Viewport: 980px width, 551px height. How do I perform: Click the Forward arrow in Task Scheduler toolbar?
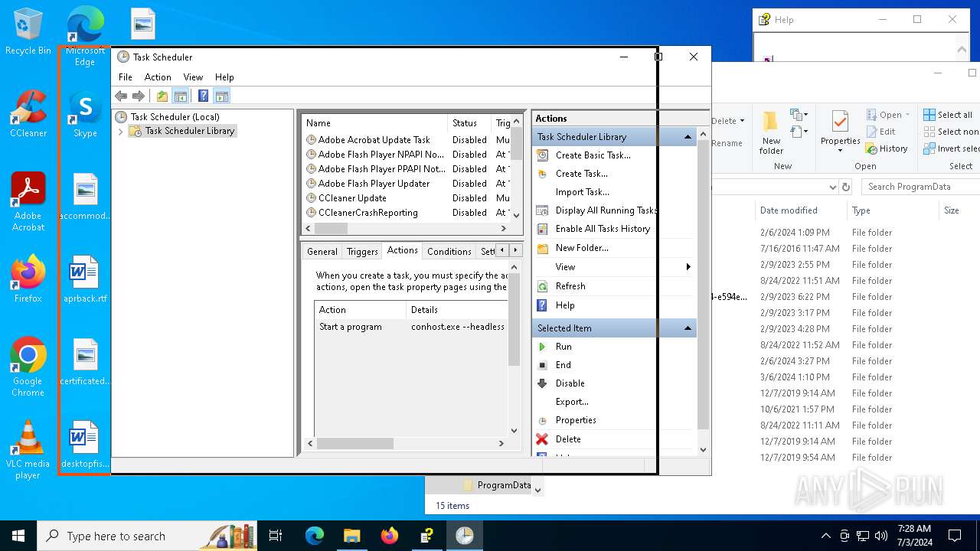(139, 96)
